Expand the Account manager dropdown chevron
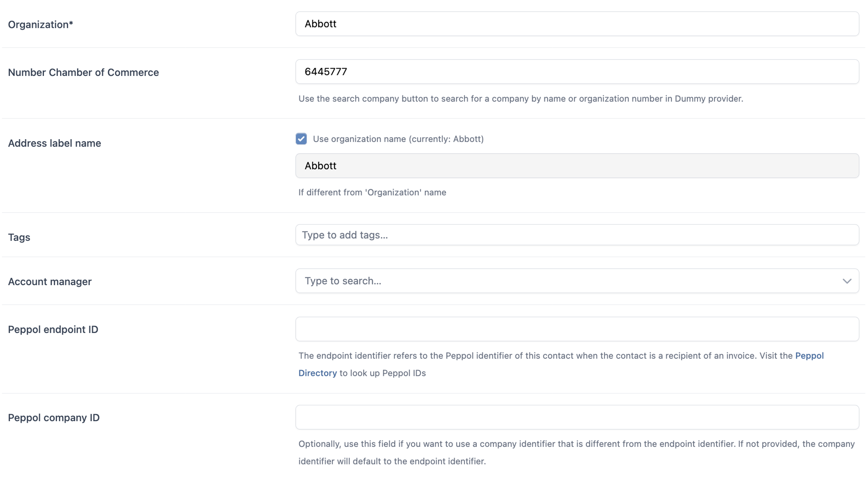 pyautogui.click(x=847, y=281)
